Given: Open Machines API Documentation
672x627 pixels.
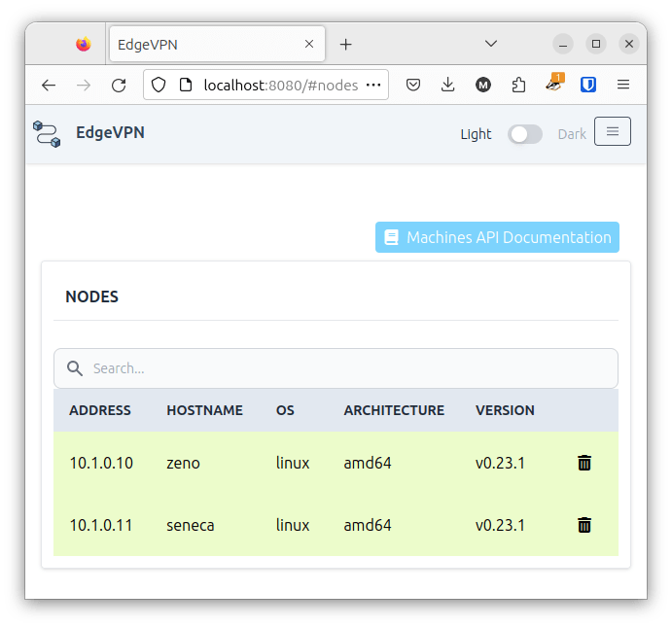Looking at the screenshot, I should (x=497, y=237).
